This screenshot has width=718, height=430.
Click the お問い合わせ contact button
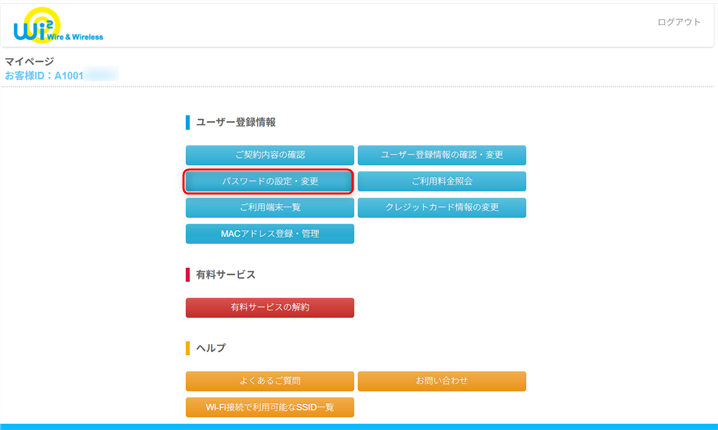point(442,381)
